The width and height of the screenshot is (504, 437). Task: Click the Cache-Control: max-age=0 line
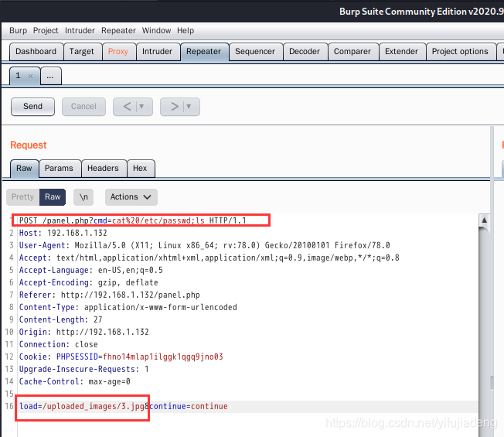[x=75, y=381]
